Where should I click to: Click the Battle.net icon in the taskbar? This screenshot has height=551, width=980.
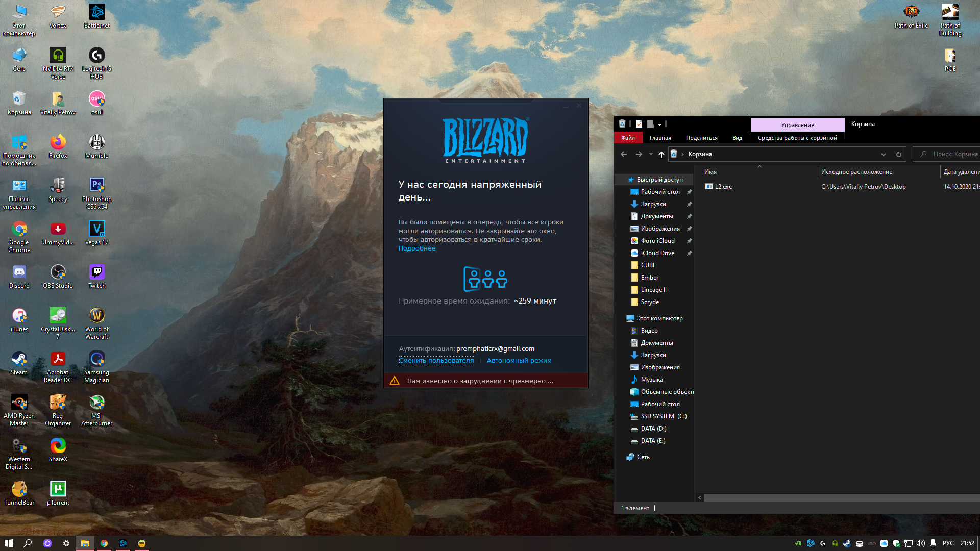[123, 543]
